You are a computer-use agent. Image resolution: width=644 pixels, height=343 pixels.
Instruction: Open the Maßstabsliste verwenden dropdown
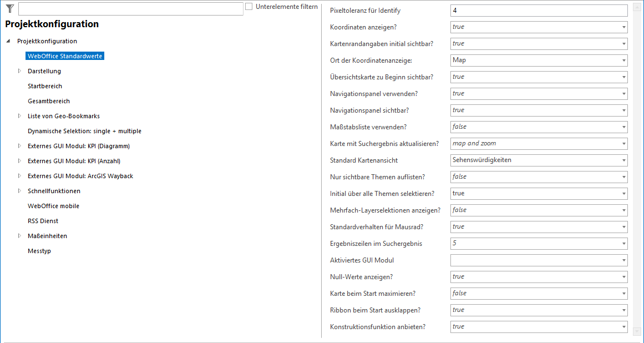[x=623, y=127]
